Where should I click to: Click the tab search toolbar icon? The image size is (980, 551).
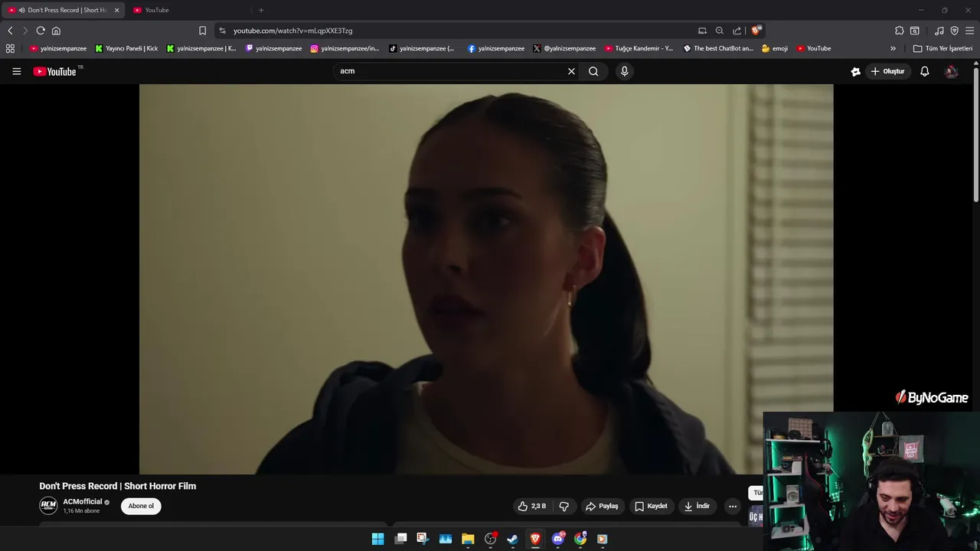pos(915,31)
